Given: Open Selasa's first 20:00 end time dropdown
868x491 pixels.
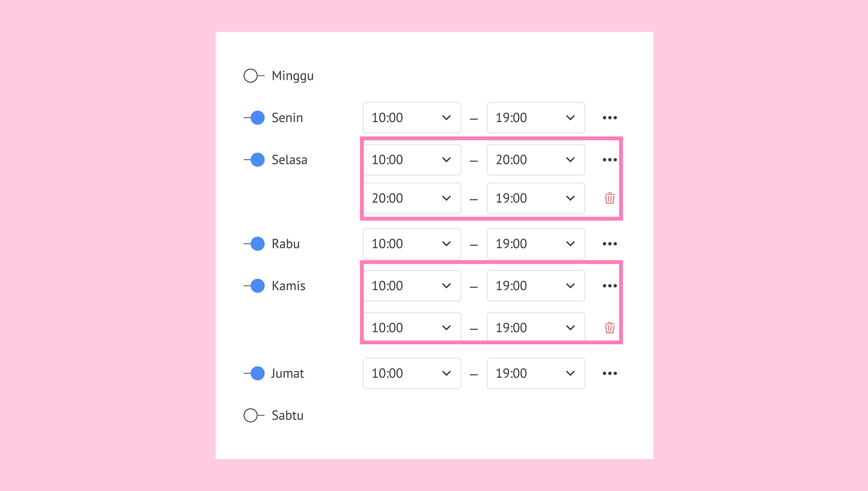Looking at the screenshot, I should pyautogui.click(x=535, y=159).
